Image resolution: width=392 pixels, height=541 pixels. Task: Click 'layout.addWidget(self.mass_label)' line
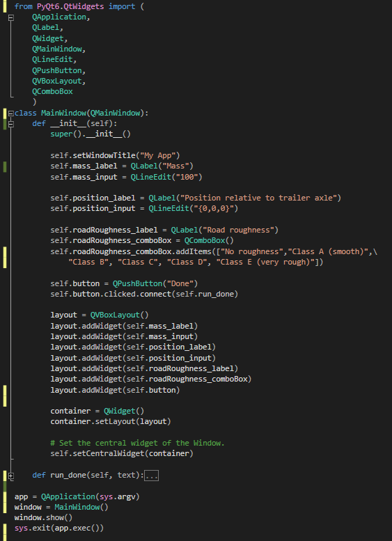pyautogui.click(x=124, y=326)
